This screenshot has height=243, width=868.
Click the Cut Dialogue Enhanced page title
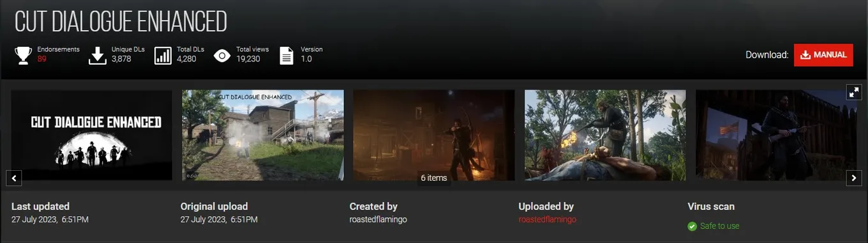tap(121, 22)
